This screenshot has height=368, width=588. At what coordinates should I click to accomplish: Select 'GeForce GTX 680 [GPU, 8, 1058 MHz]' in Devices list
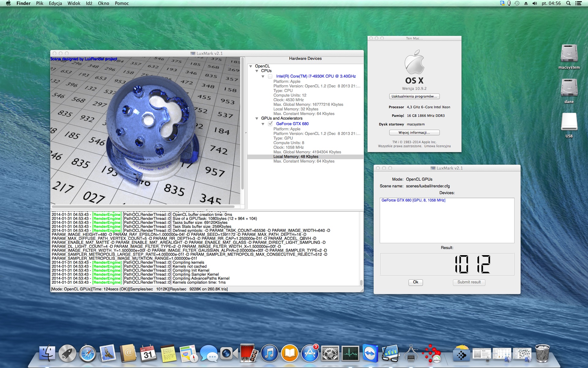[413, 200]
